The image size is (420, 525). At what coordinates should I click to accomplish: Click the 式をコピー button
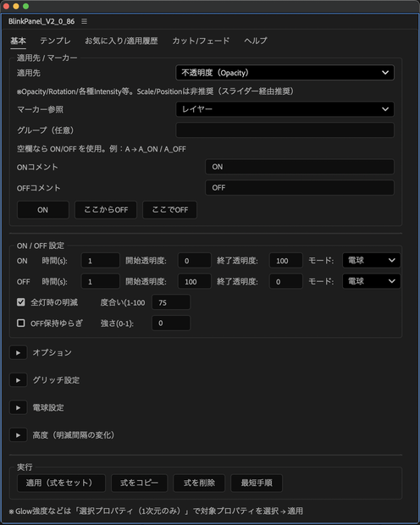pyautogui.click(x=140, y=483)
